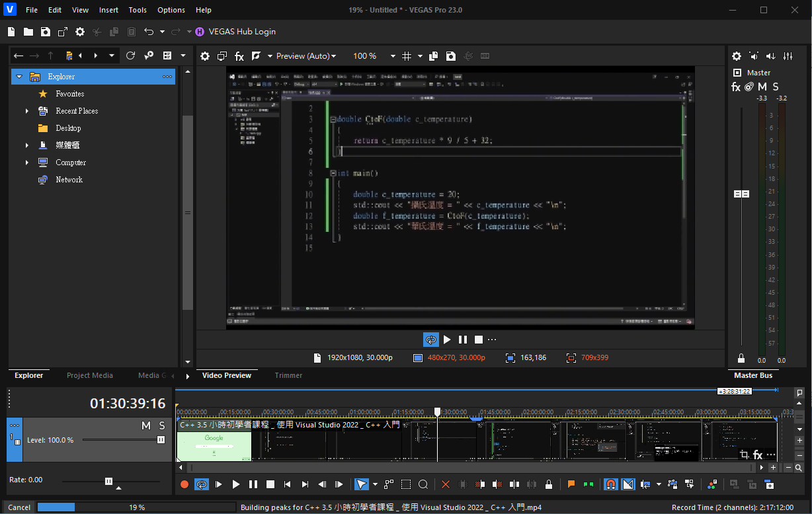Open Master Bus audio properties gear
Viewport: 812px width, 514px height.
pyautogui.click(x=737, y=56)
